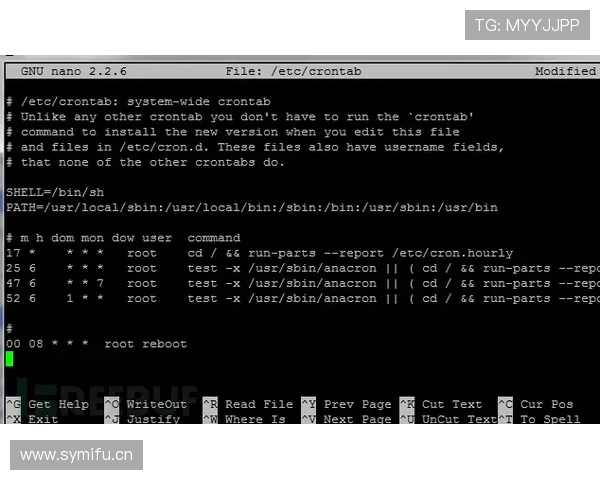Click the "File: /etc/crontab" header text
Screen dimensions: 600x480
[x=293, y=71]
